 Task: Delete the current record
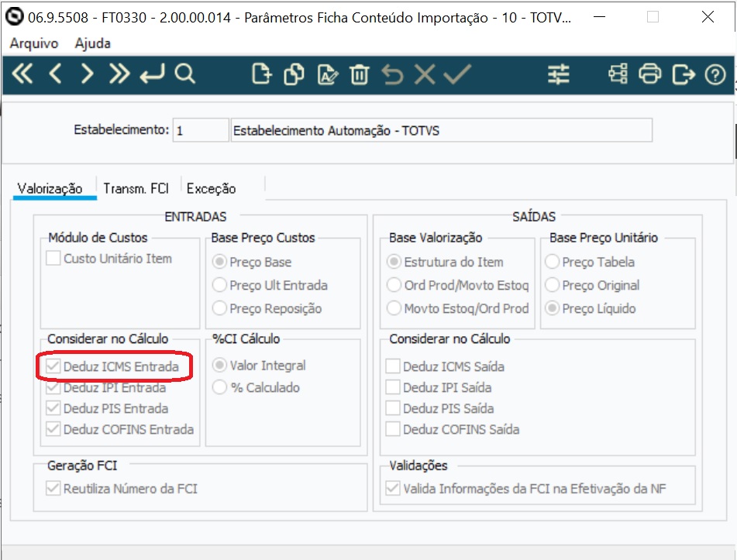(x=359, y=75)
